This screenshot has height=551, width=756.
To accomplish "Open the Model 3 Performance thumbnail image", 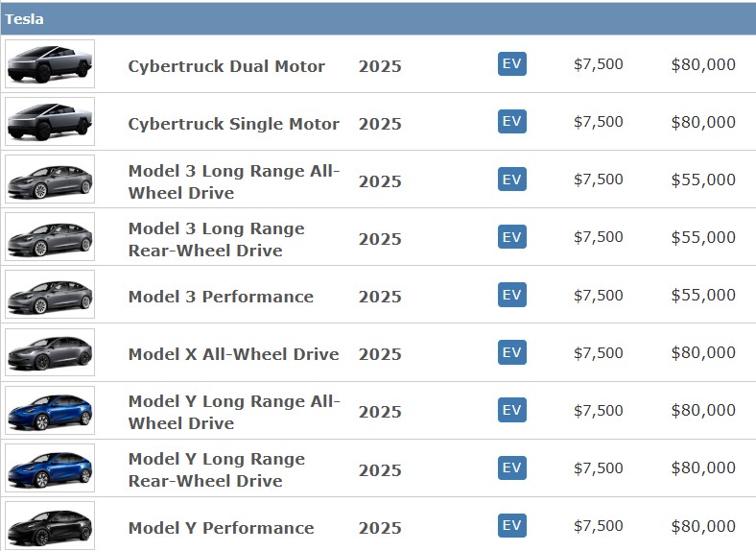I will coord(50,295).
